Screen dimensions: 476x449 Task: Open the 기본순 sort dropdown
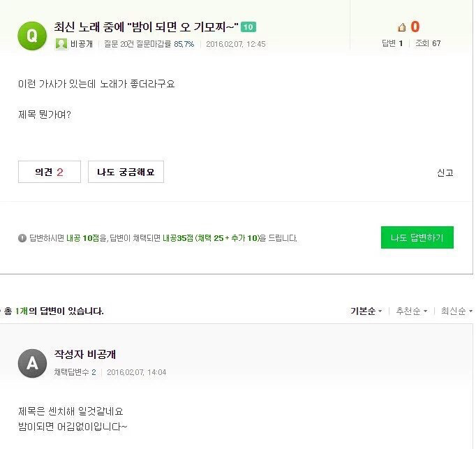coord(366,311)
